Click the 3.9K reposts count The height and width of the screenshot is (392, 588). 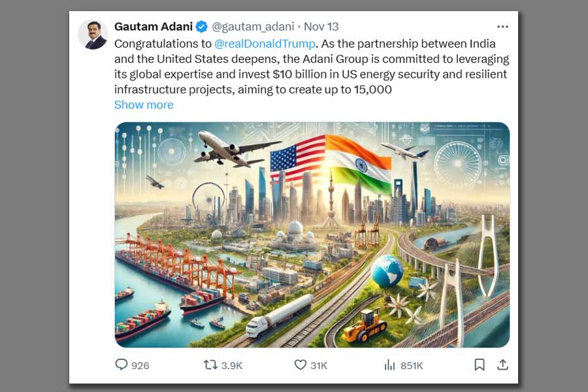point(232,365)
